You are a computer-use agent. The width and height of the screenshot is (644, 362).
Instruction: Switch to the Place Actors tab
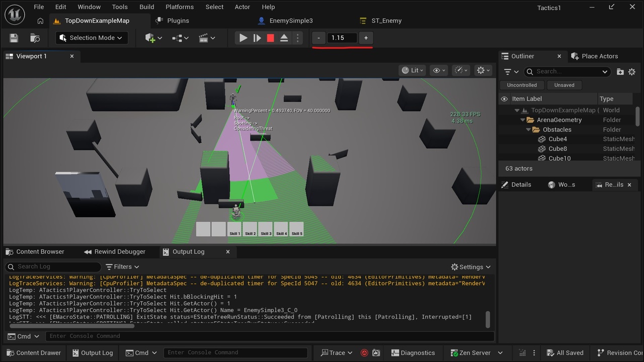[594, 56]
